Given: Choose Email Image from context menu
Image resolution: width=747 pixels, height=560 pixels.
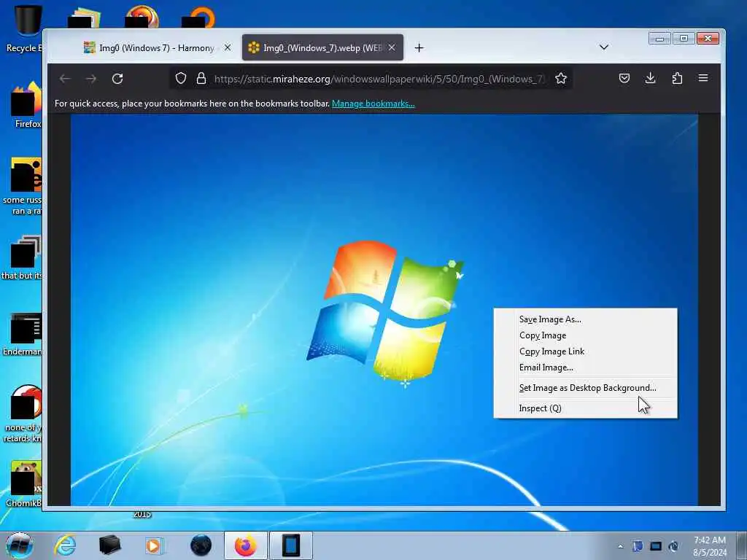Looking at the screenshot, I should (585, 367).
